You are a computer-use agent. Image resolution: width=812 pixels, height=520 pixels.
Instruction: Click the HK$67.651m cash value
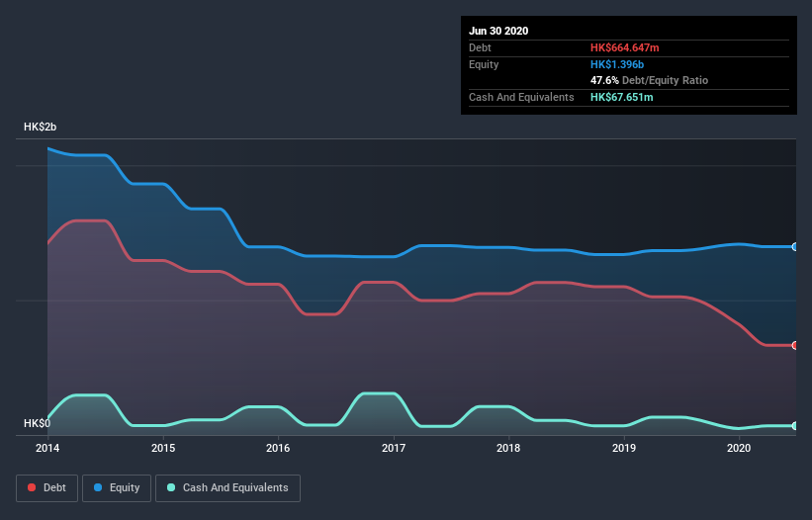coord(621,97)
